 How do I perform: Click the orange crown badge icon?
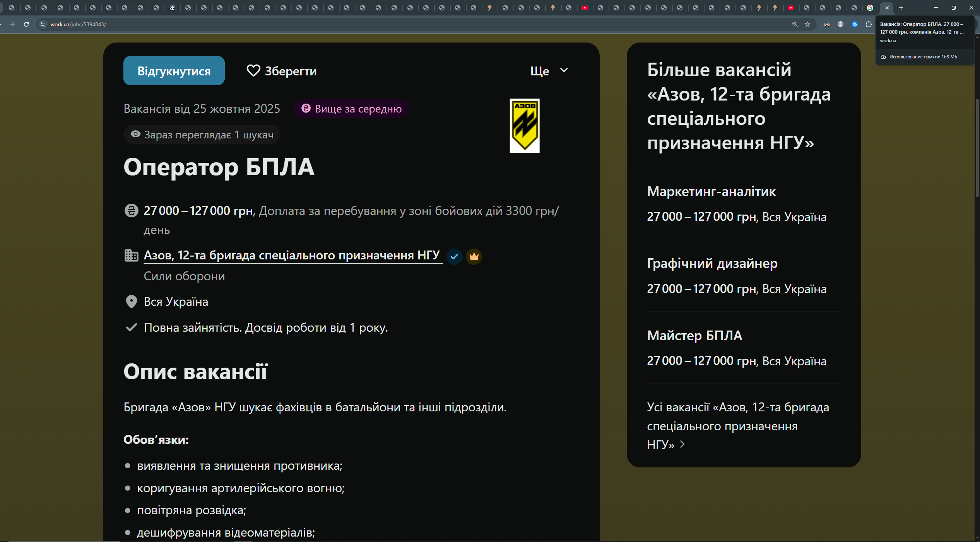tap(474, 256)
